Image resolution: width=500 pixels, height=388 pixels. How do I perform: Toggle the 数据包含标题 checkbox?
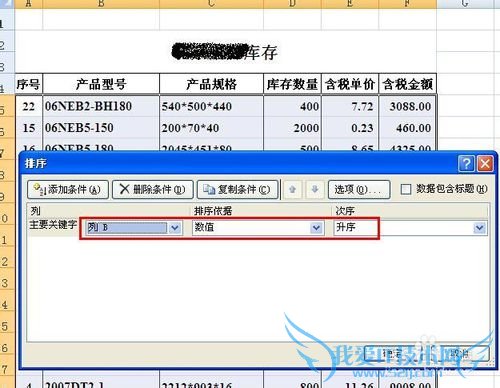[406, 190]
